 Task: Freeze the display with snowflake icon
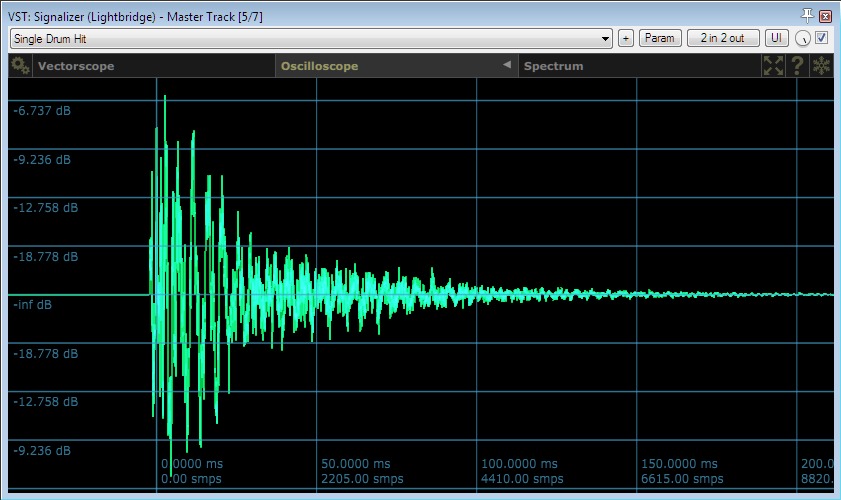821,66
